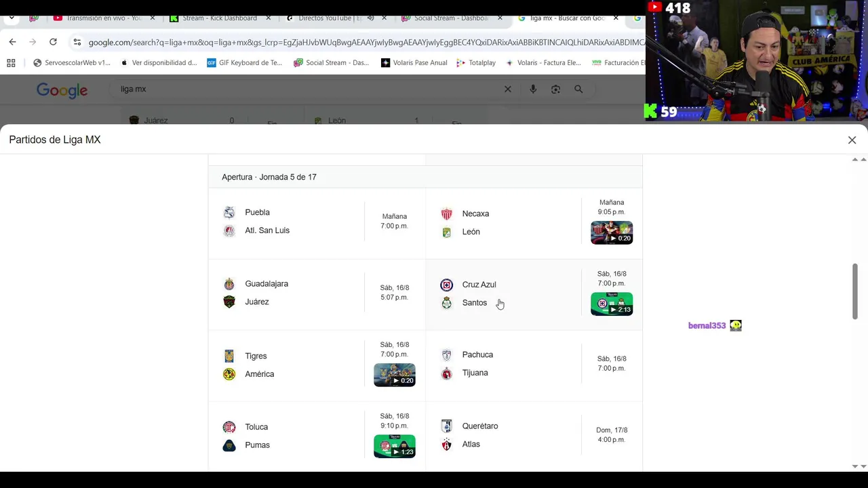This screenshot has height=488, width=868.
Task: Click the bernal353 chat username
Action: click(x=707, y=326)
